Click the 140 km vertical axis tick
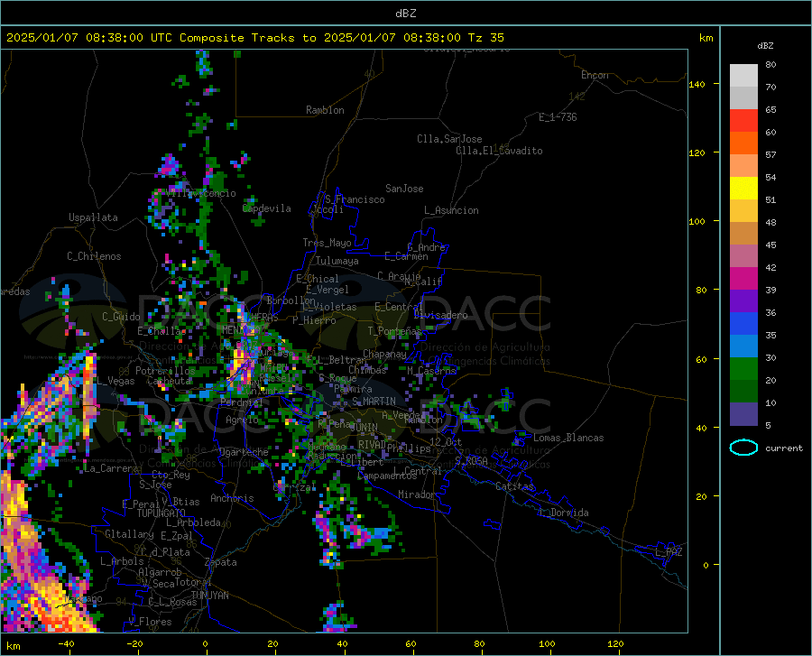 [697, 84]
